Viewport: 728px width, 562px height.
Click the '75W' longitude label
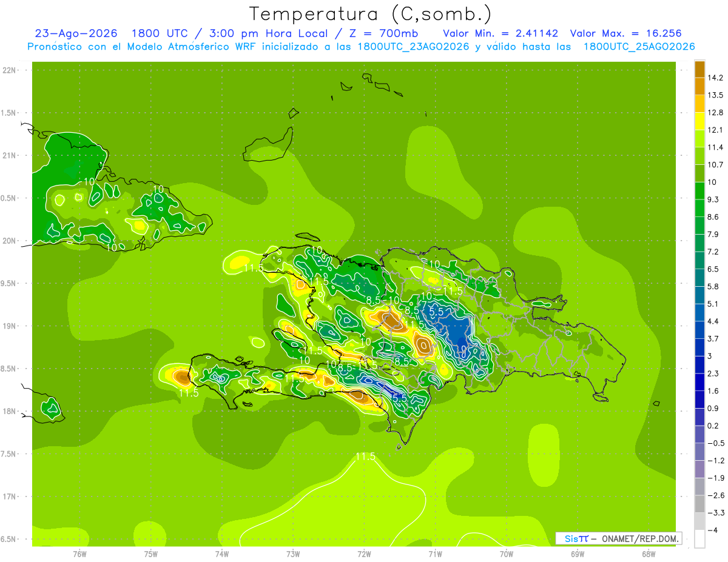pyautogui.click(x=151, y=554)
